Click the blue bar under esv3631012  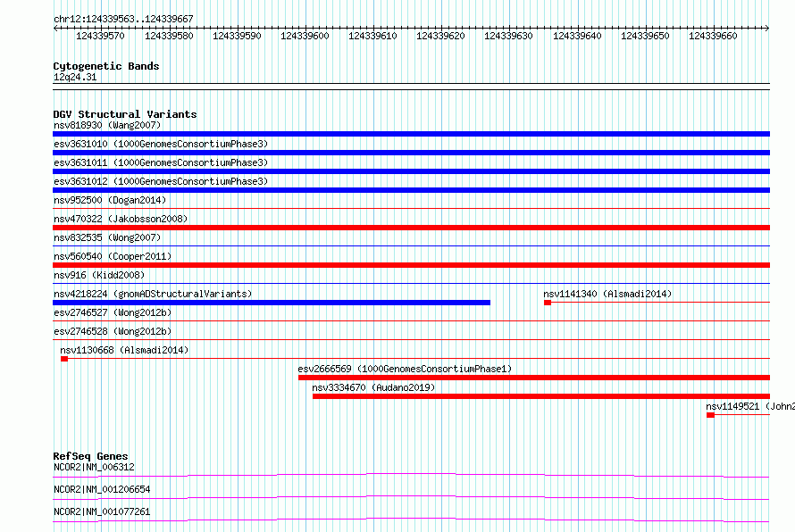[x=411, y=190]
